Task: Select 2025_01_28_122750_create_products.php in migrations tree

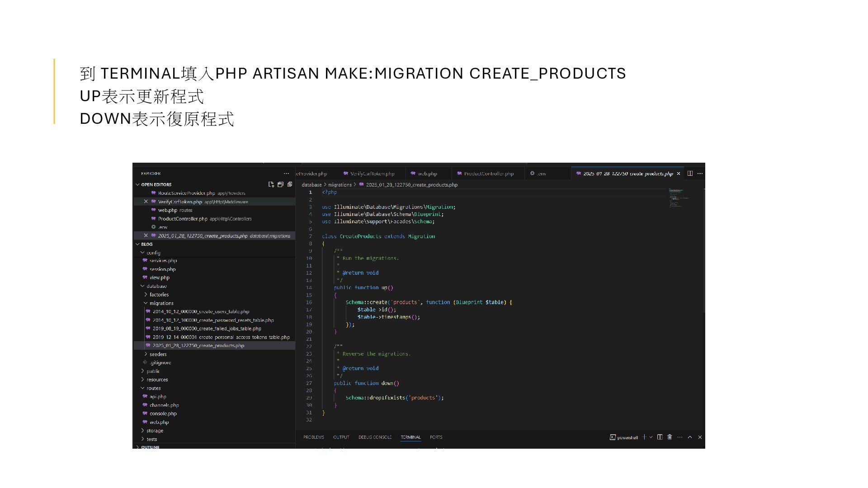Action: (215, 346)
